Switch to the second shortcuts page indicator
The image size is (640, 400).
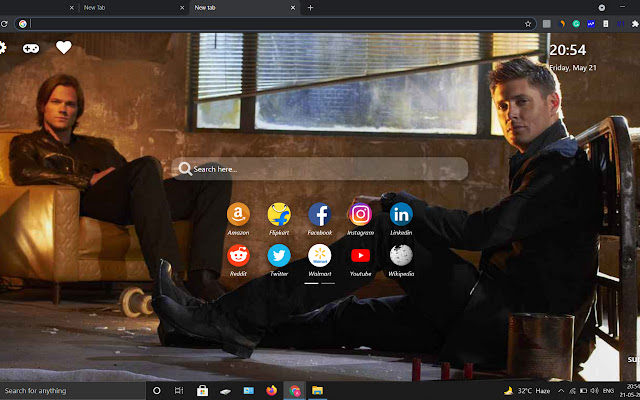(328, 283)
